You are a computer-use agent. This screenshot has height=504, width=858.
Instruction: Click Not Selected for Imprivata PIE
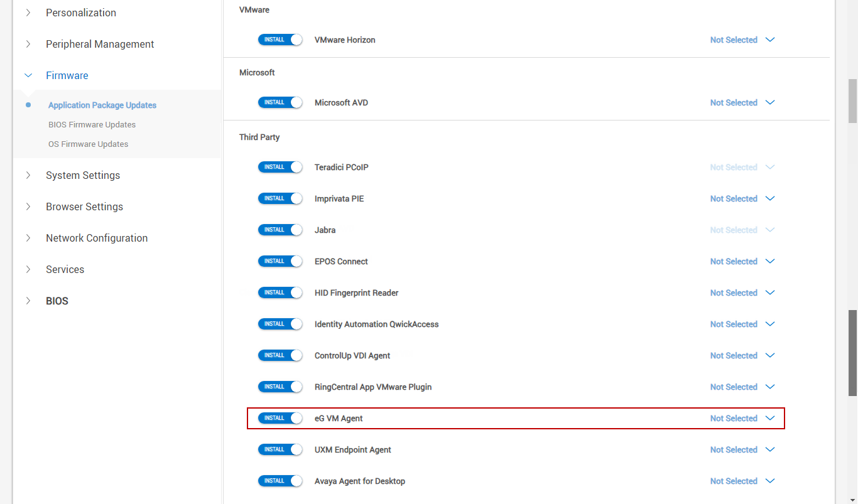(x=734, y=198)
